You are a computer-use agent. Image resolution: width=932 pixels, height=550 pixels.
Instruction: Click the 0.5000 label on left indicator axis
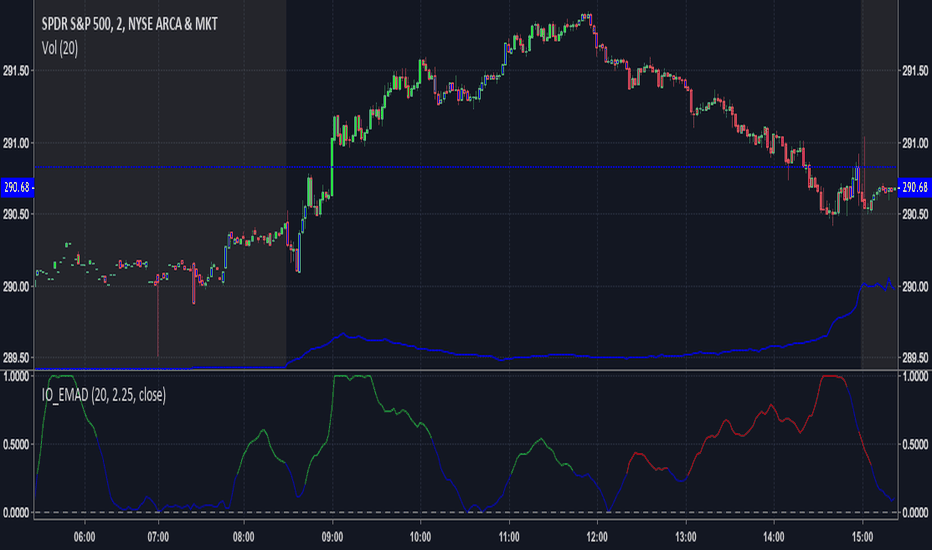coord(16,445)
